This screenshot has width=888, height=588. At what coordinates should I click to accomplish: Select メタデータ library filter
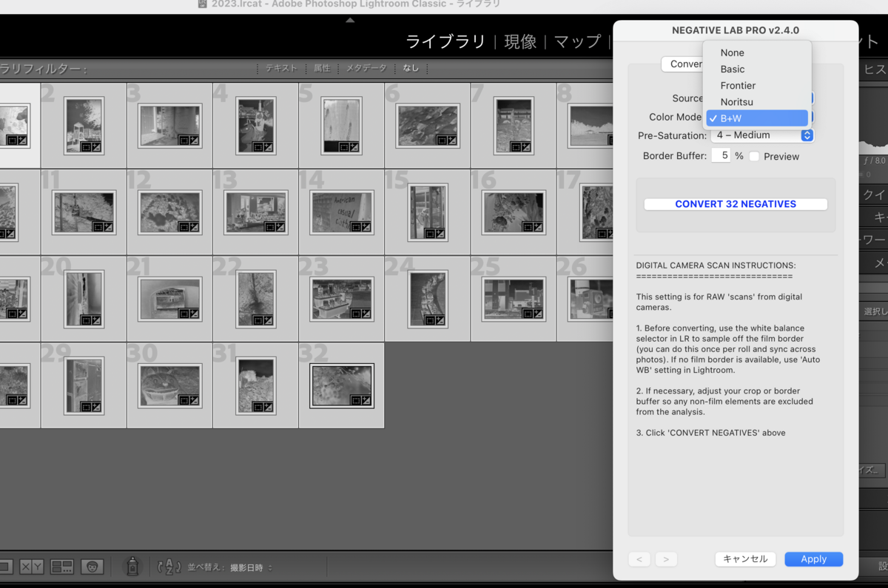(366, 68)
